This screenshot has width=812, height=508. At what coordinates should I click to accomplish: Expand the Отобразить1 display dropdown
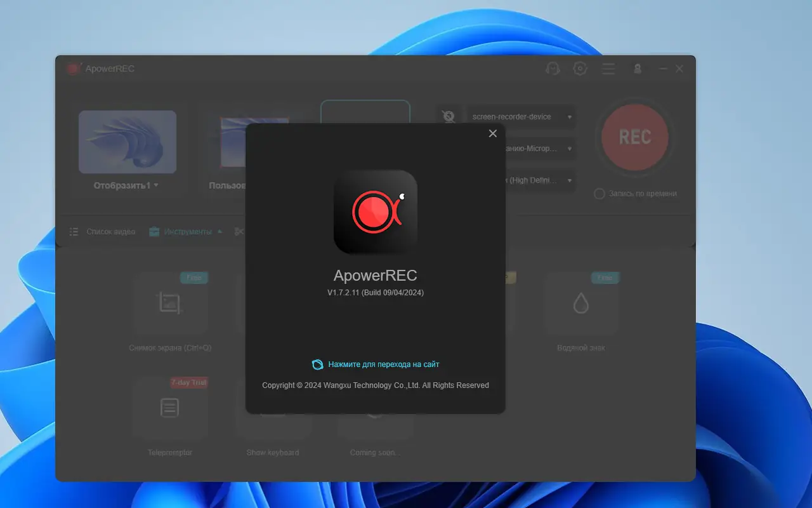coord(126,185)
